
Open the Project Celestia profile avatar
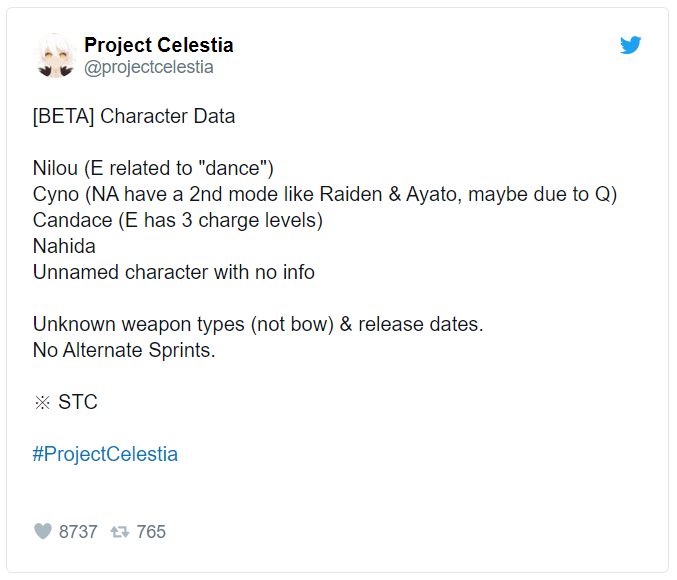(x=56, y=55)
